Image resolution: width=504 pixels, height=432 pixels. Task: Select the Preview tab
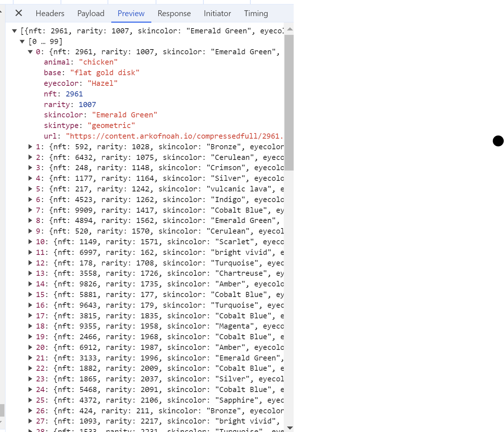click(131, 14)
